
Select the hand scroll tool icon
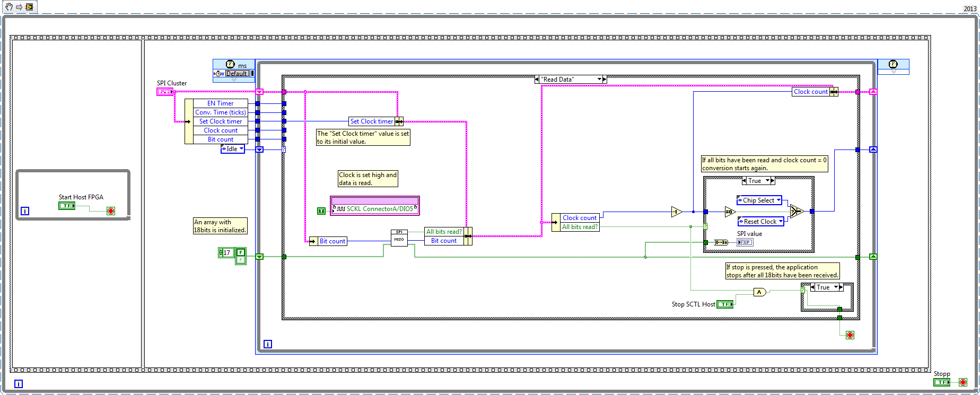[x=9, y=7]
